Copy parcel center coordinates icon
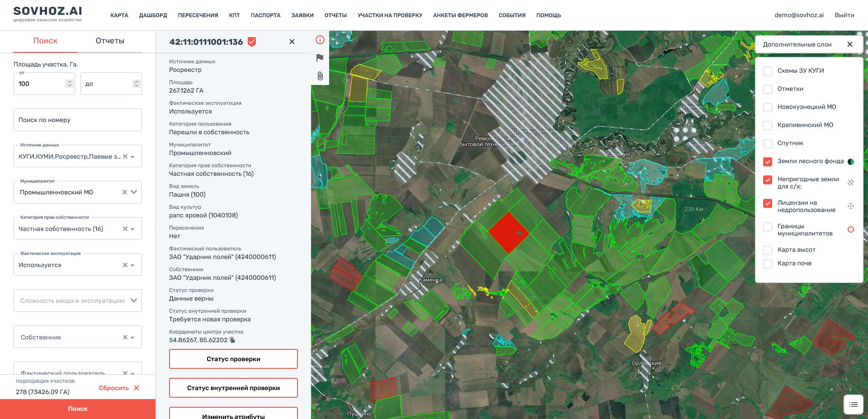This screenshot has width=868, height=419. click(232, 340)
